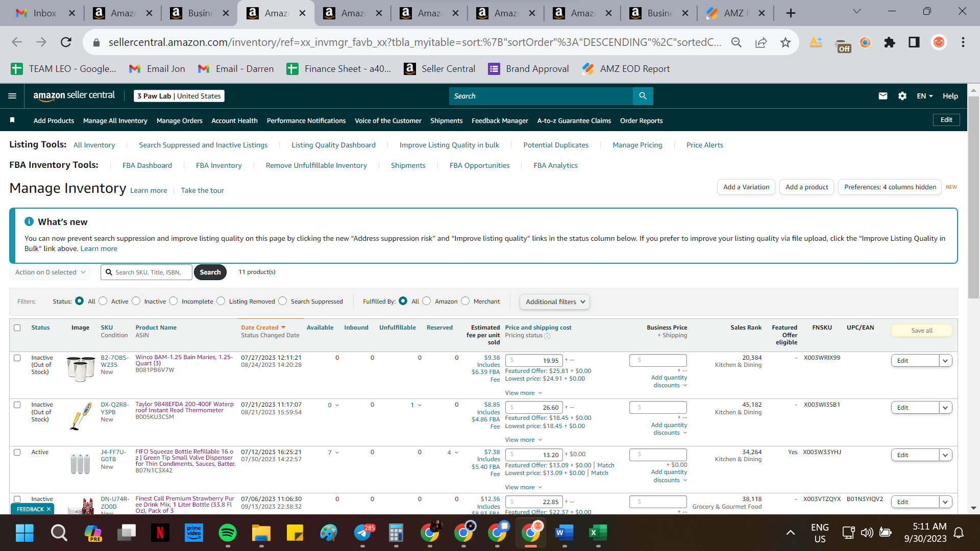Image resolution: width=980 pixels, height=551 pixels.
Task: Open Excel from the taskbar
Action: point(598,533)
